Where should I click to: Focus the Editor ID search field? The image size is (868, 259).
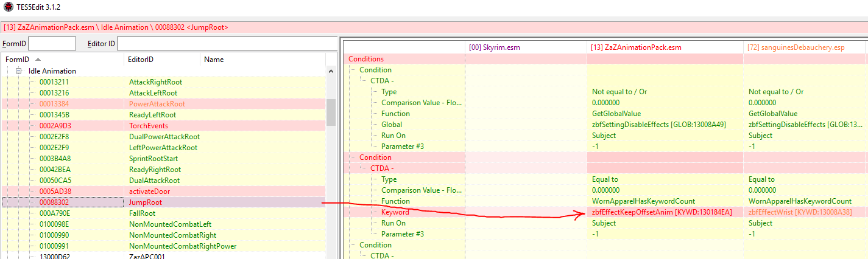coord(227,44)
